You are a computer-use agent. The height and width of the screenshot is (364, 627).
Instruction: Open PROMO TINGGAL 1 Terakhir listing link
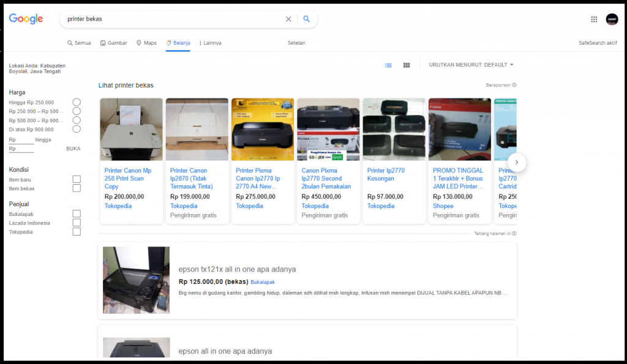[458, 179]
